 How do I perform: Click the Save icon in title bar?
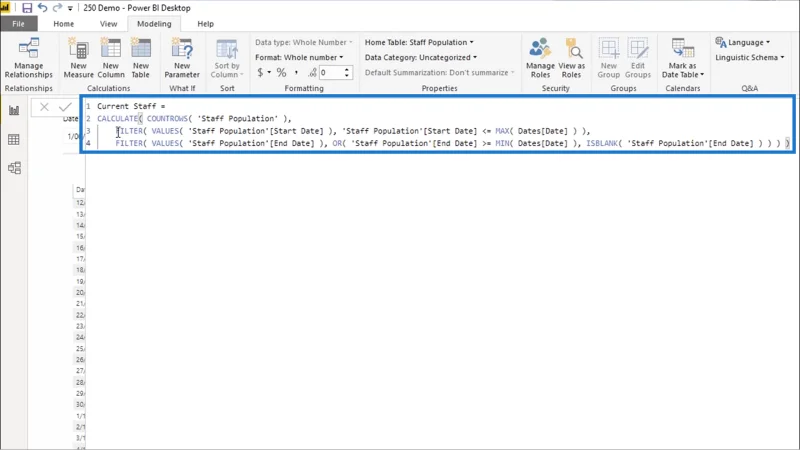pyautogui.click(x=27, y=8)
